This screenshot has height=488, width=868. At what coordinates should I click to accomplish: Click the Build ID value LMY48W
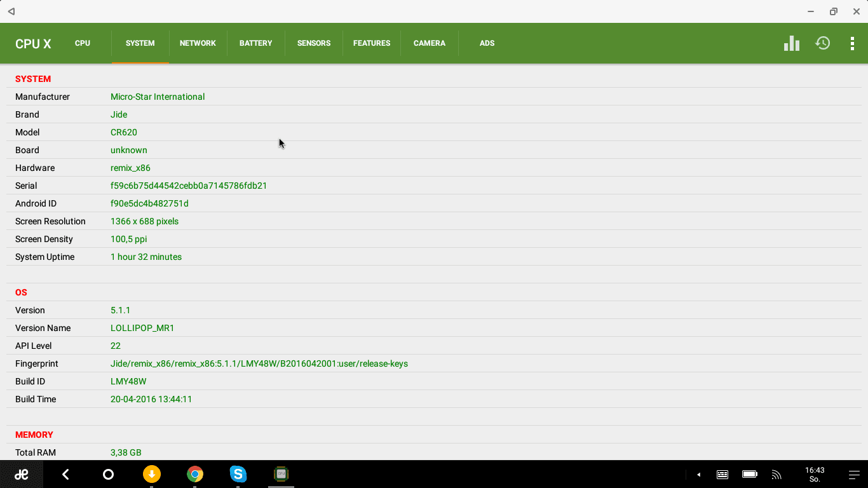tap(128, 381)
